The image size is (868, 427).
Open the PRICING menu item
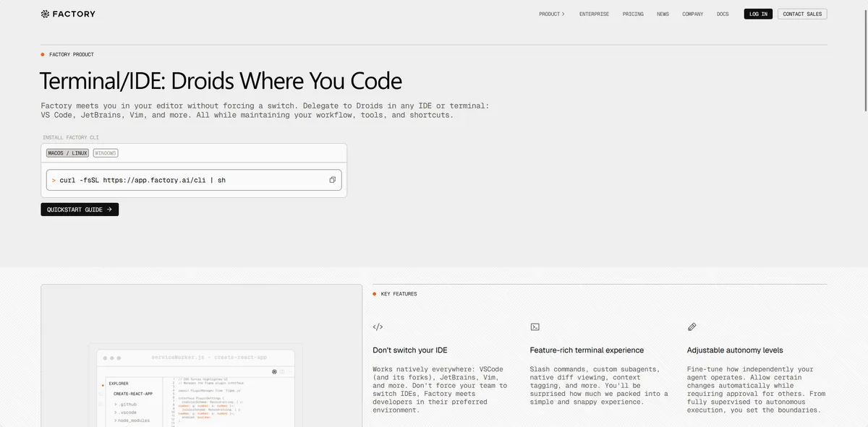tap(633, 13)
